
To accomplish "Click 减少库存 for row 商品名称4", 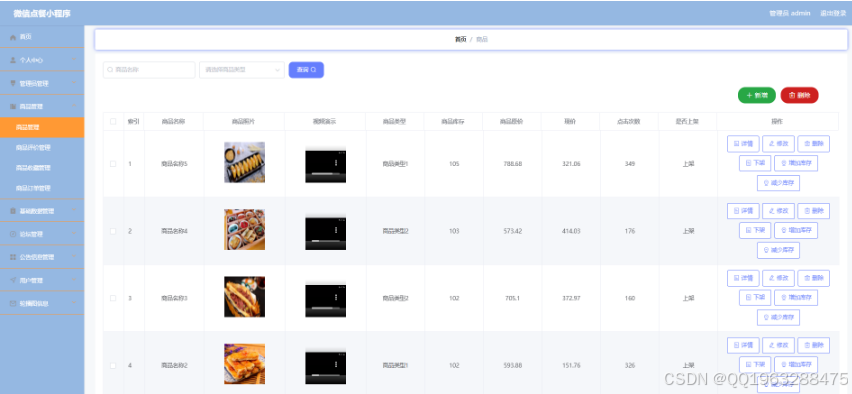I will click(779, 251).
